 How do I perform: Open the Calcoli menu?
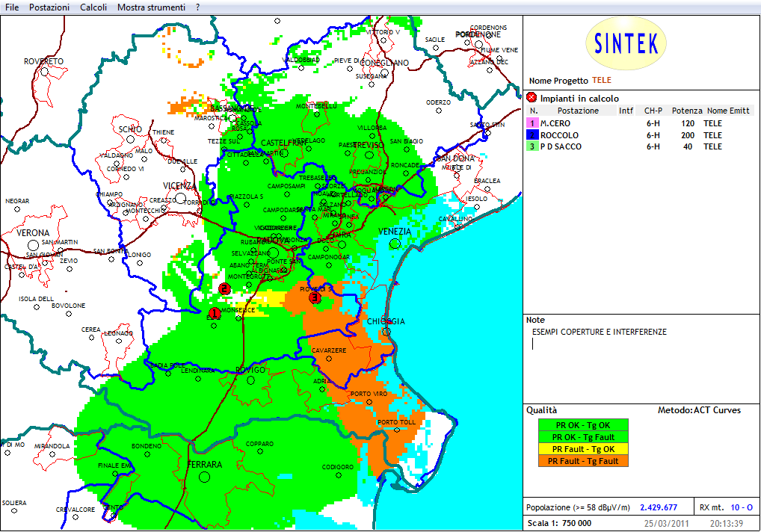coord(93,7)
